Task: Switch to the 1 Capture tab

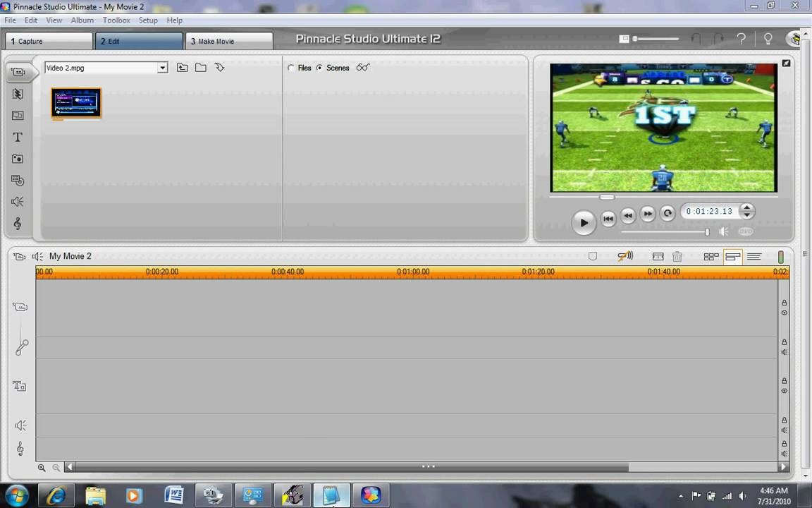Action: pyautogui.click(x=49, y=41)
